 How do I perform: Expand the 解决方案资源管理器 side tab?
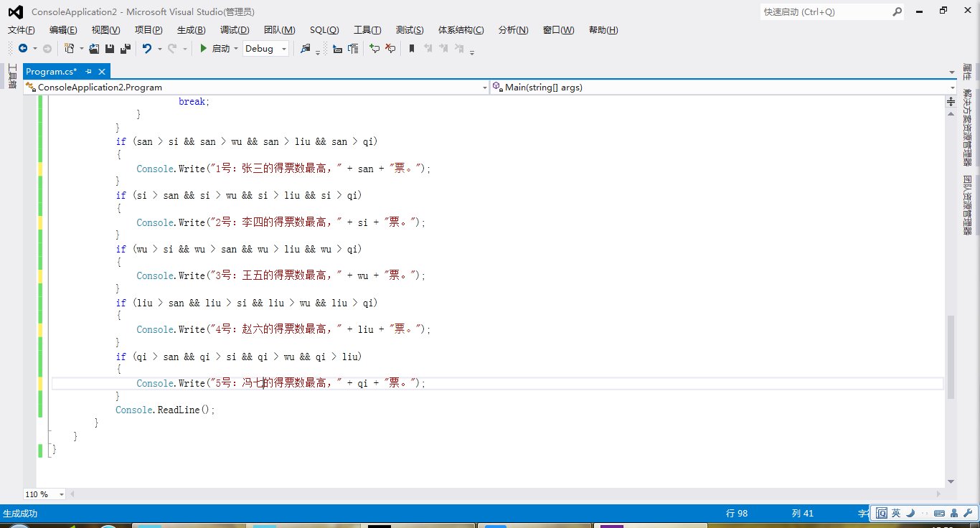point(967,127)
